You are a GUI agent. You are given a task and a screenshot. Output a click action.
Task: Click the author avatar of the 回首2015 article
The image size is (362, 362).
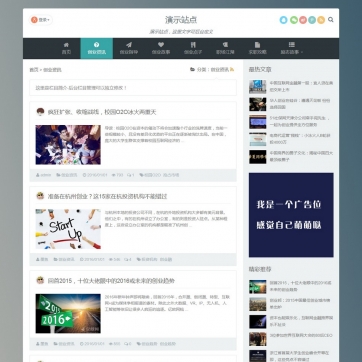[x=40, y=280]
